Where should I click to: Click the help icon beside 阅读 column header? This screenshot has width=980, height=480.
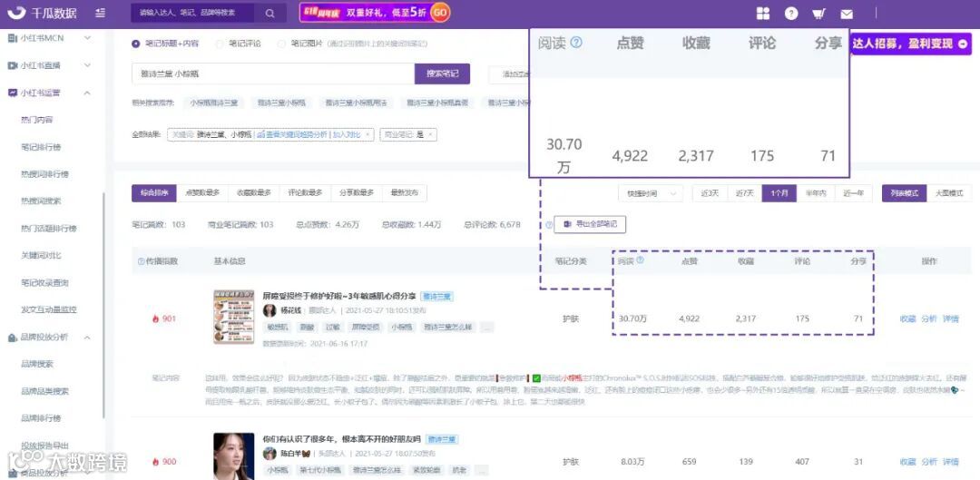640,260
